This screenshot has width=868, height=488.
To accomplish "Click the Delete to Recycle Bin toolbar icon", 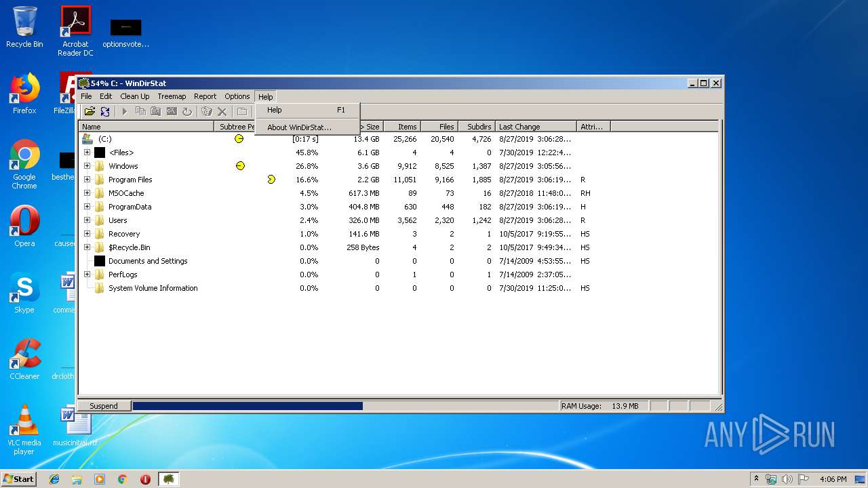I will point(207,111).
